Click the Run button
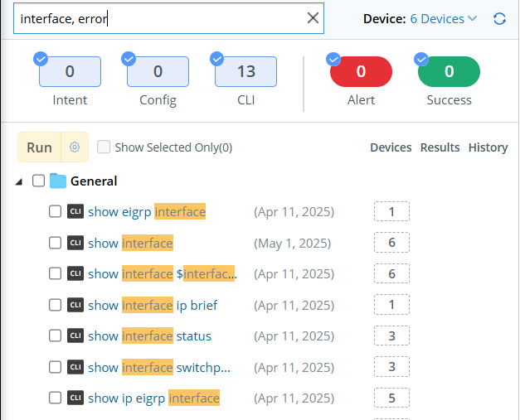 (x=40, y=147)
